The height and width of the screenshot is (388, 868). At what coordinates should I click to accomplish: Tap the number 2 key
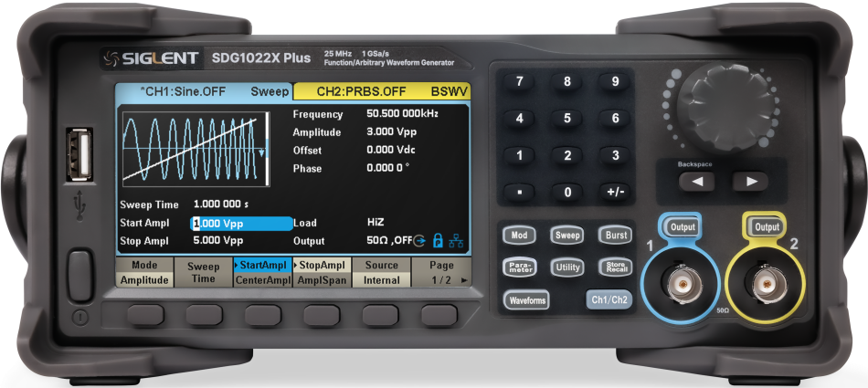[566, 155]
